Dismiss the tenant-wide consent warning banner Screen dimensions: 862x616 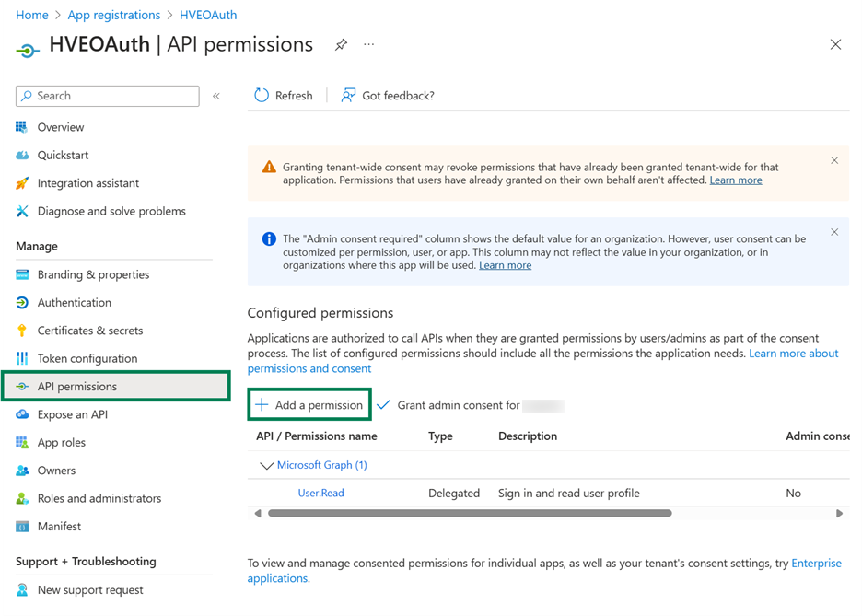(x=834, y=160)
